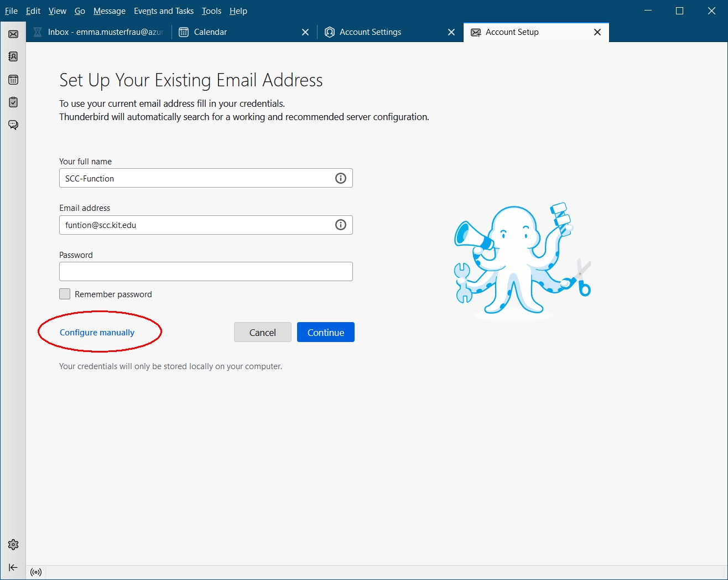Image resolution: width=728 pixels, height=580 pixels.
Task: Click the Configure manually link
Action: (97, 333)
